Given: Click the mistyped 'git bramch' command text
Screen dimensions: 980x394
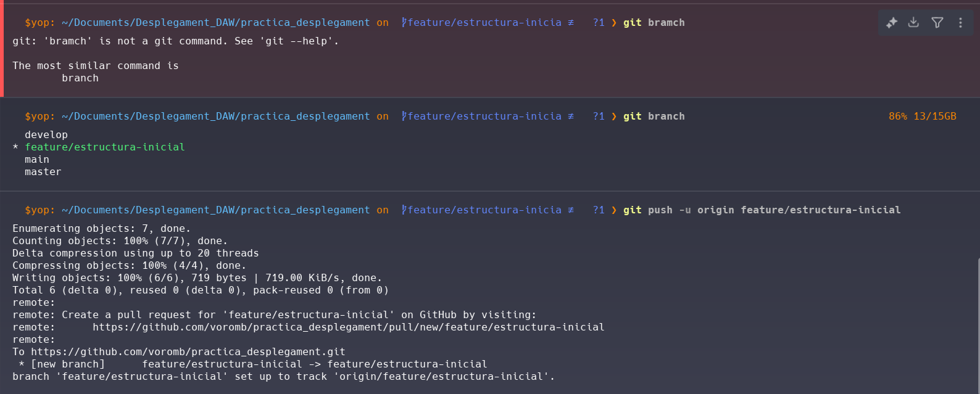Looking at the screenshot, I should click(654, 23).
